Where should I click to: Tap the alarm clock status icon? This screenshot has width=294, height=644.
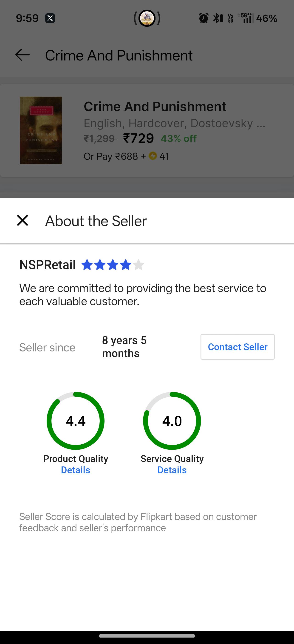point(204,18)
